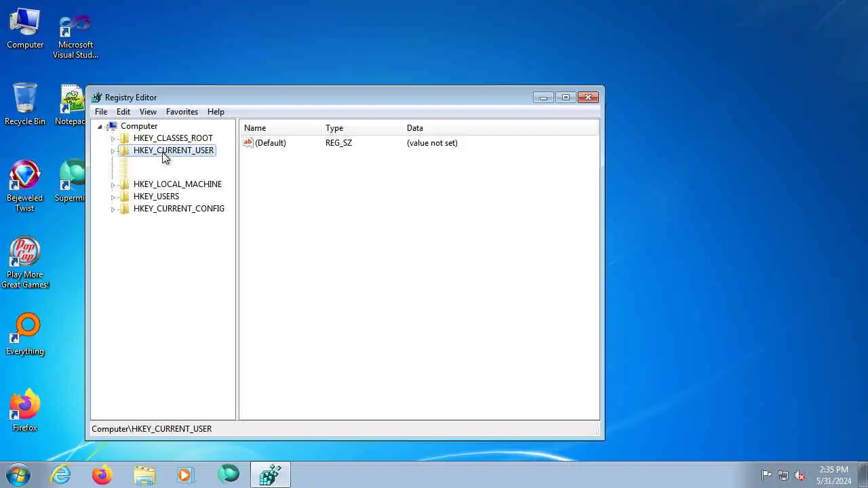Click "(value not set)" data cell
Image resolution: width=868 pixels, height=488 pixels.
pos(432,143)
